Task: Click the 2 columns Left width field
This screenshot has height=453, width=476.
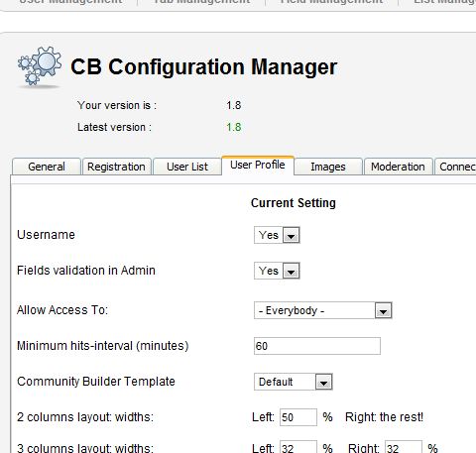Action: click(x=298, y=417)
